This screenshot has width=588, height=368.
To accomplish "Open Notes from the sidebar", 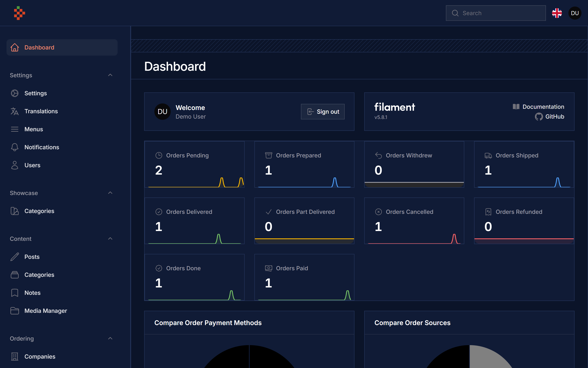I will coord(62,293).
